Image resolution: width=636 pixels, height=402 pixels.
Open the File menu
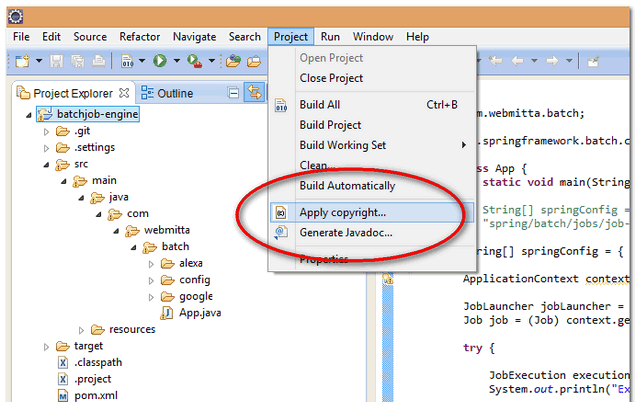tap(21, 37)
